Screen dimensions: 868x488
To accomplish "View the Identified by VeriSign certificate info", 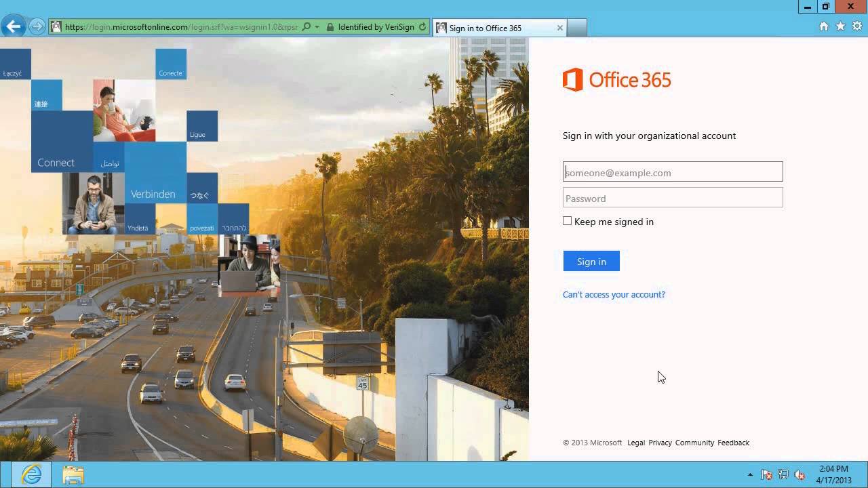I will 376,27.
